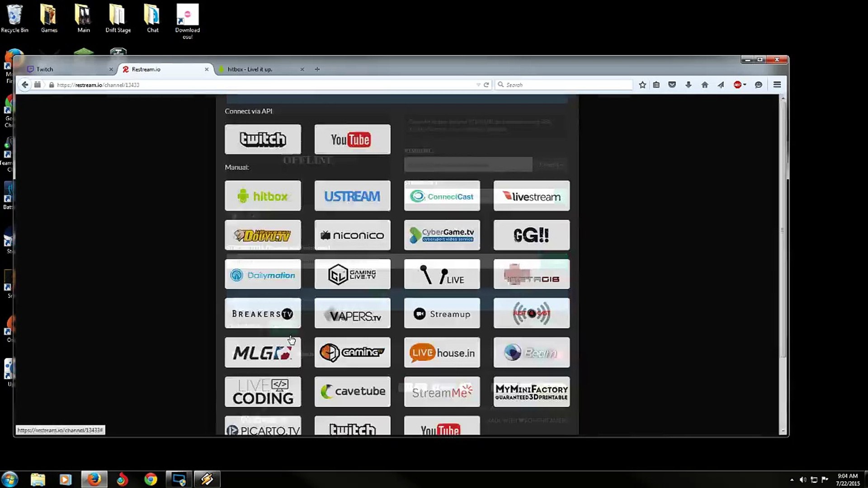The height and width of the screenshot is (488, 868).
Task: Open the volume control in system tray
Action: 803,479
